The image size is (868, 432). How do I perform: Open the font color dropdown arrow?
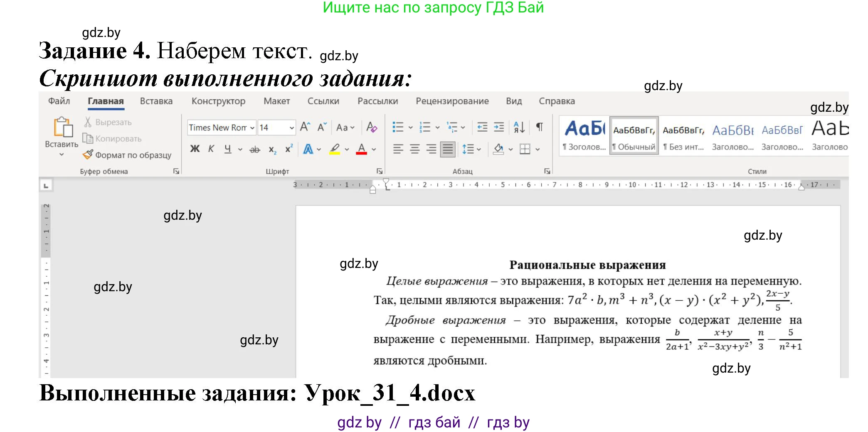coord(373,150)
